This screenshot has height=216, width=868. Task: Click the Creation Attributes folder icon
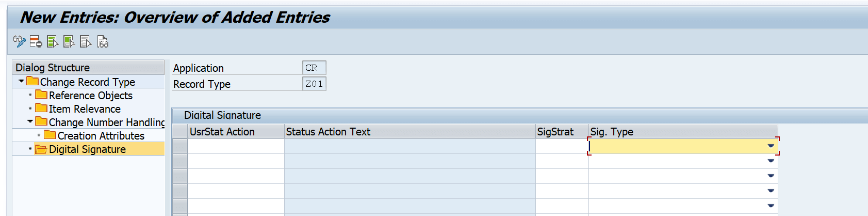click(50, 135)
